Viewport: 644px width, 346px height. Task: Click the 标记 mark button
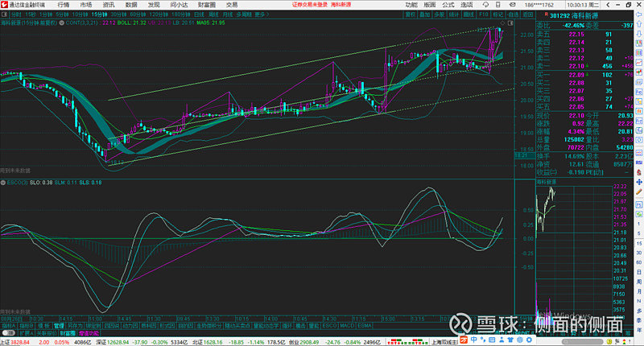pos(497,14)
